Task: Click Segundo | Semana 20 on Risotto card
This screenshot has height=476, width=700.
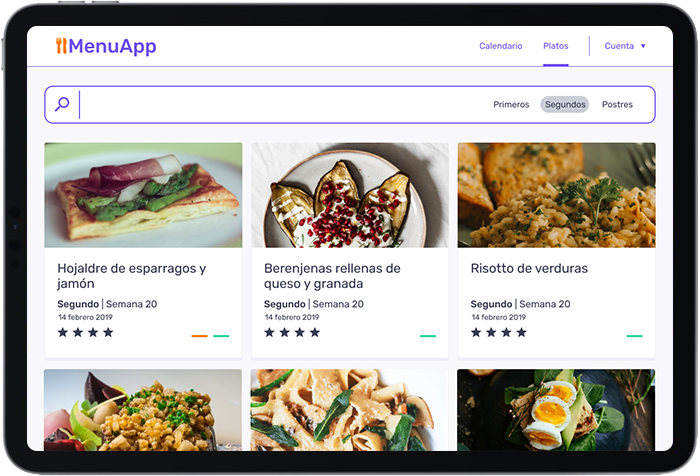Action: pyautogui.click(x=521, y=304)
